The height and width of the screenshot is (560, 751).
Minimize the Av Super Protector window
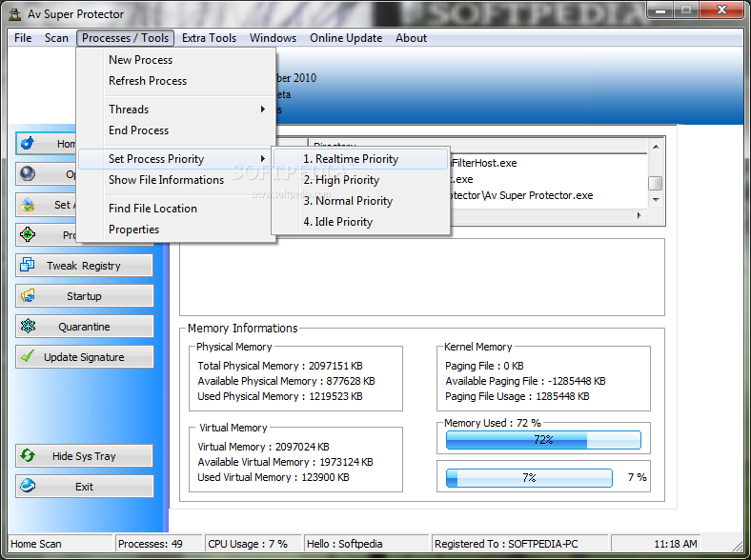[x=660, y=10]
